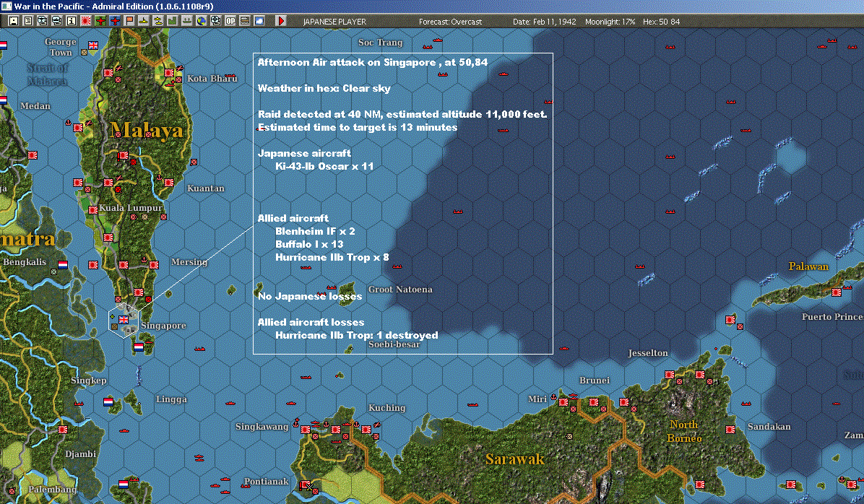Click the orange flag toolbar icon
This screenshot has height=504, width=864.
(129, 21)
